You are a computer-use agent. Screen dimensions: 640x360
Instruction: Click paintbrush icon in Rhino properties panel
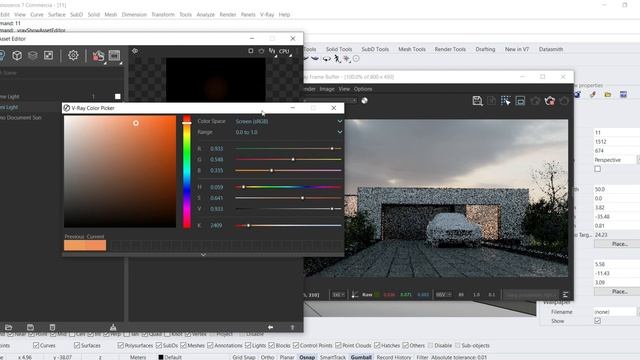point(593,95)
